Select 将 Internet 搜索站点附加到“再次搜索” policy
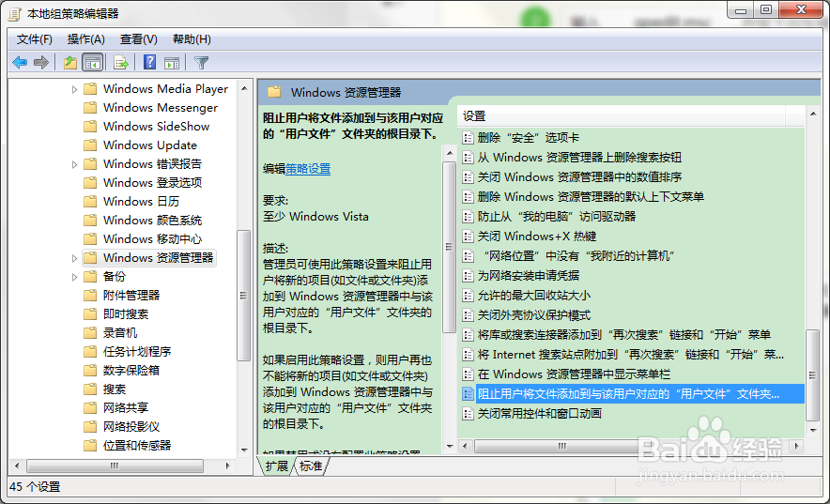This screenshot has width=830, height=504. [630, 355]
